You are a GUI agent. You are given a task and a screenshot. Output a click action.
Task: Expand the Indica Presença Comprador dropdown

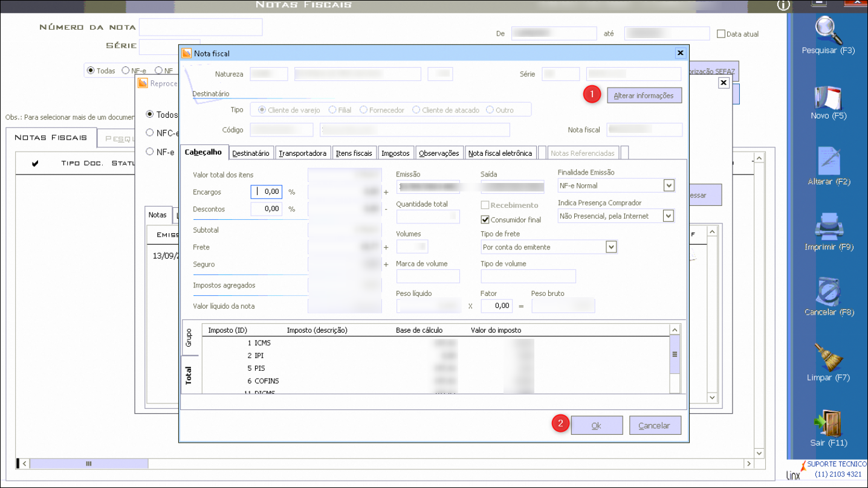coord(669,216)
